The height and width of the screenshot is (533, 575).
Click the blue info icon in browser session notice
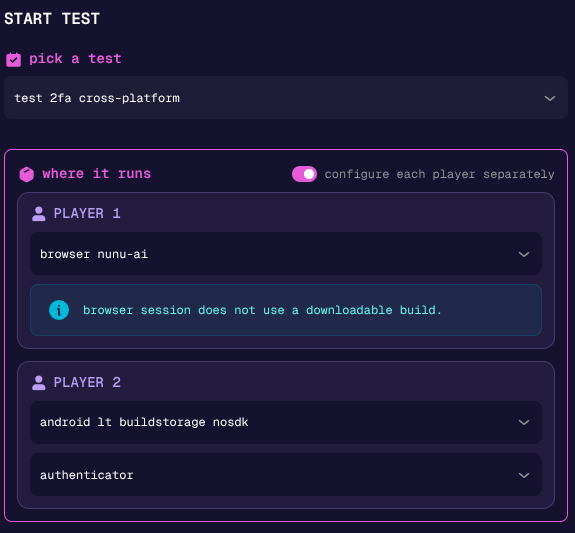(59, 310)
